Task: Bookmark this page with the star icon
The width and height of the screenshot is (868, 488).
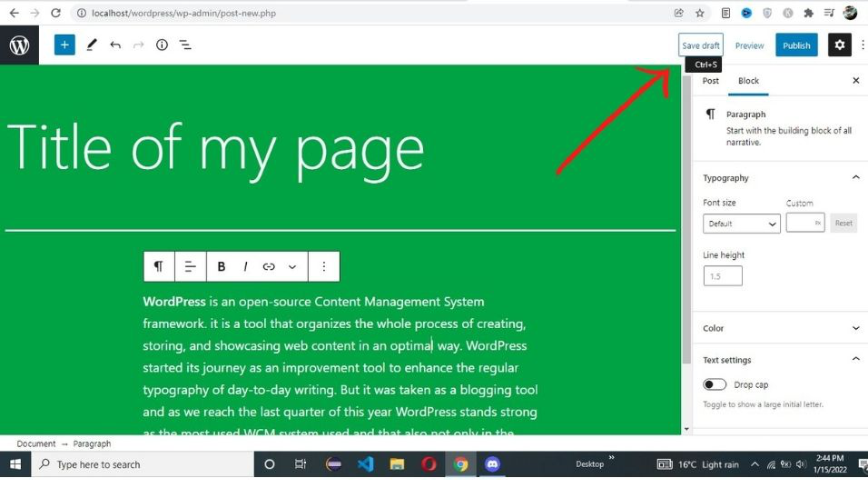Action: click(700, 13)
